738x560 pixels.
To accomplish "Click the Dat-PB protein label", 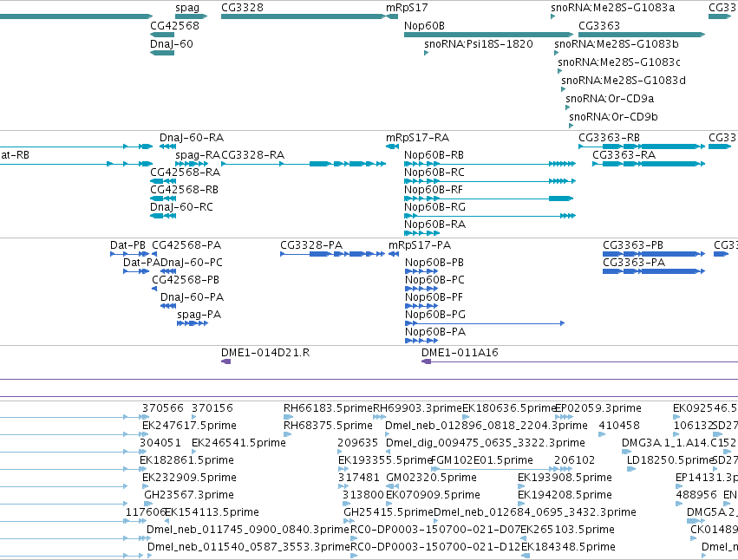I will click(x=127, y=245).
